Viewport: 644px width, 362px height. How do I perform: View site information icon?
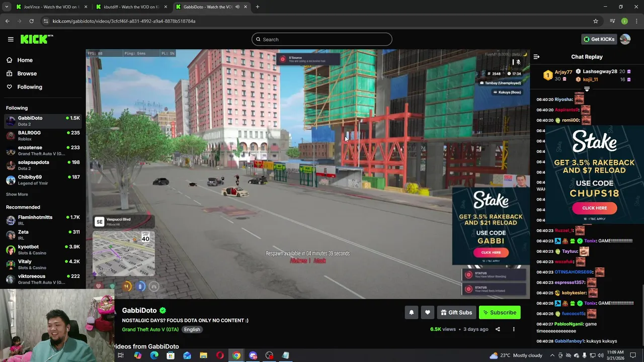(x=46, y=21)
